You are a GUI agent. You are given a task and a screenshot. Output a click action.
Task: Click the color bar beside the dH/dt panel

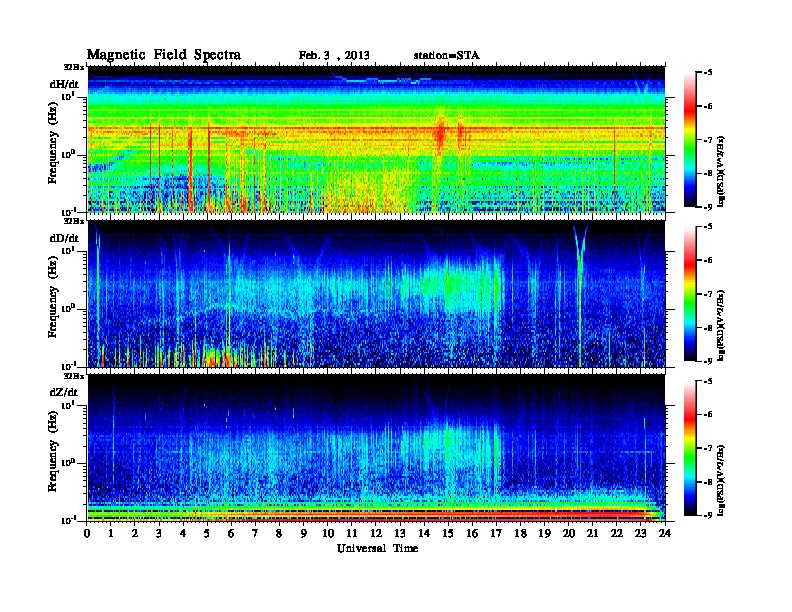click(690, 140)
